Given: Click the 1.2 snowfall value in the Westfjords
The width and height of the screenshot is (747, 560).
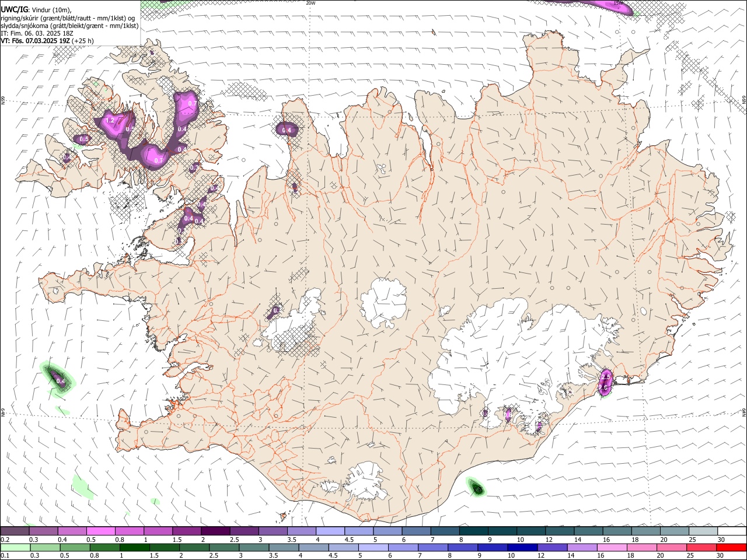Looking at the screenshot, I should (109, 121).
